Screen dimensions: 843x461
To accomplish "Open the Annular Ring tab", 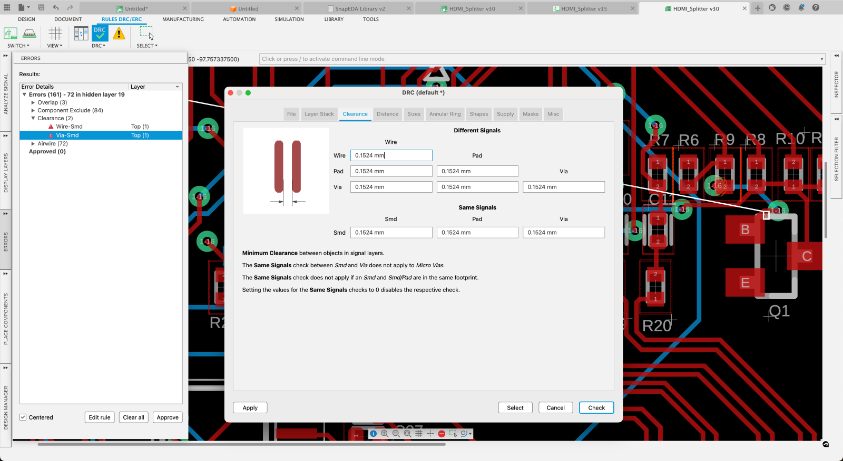I will (444, 114).
